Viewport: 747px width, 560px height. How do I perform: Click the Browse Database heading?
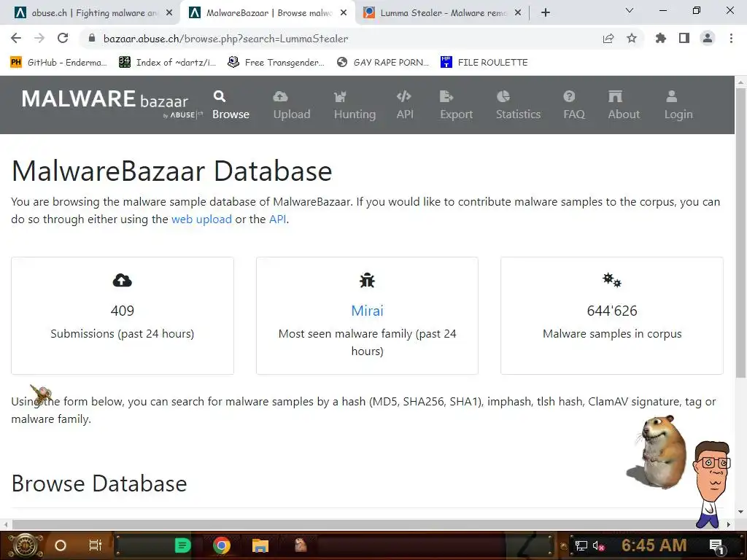tap(99, 483)
